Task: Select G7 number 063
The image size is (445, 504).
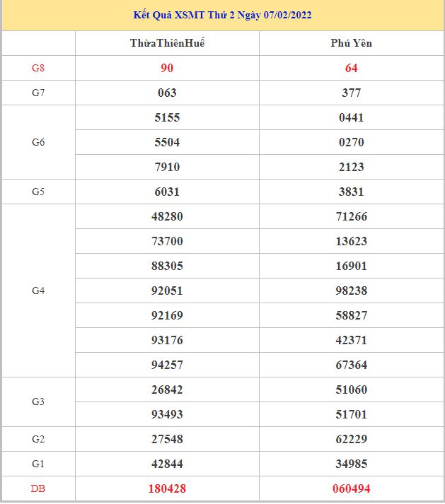Action: 168,93
